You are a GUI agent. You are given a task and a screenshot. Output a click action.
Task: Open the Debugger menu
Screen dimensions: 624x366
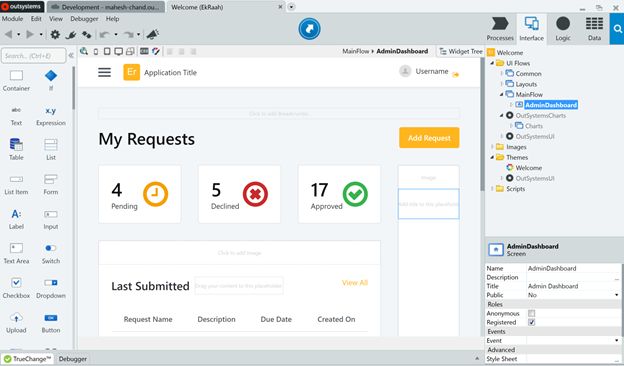coord(84,19)
